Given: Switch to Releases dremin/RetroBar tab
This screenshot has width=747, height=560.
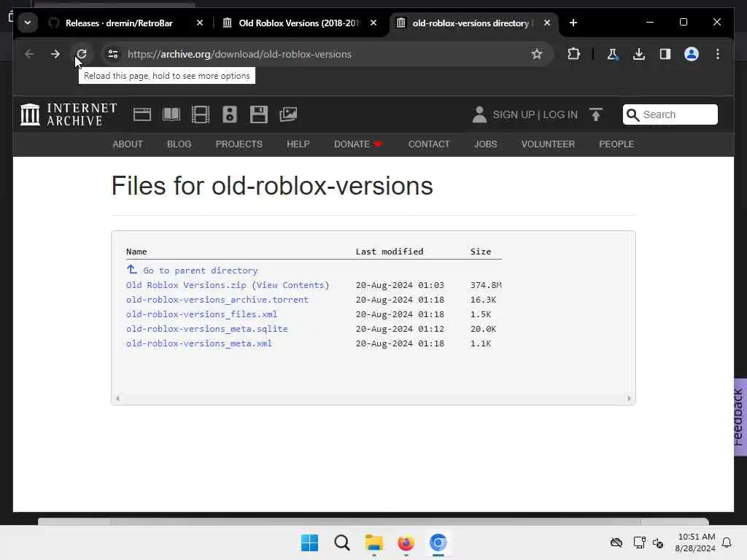Looking at the screenshot, I should pos(119,23).
